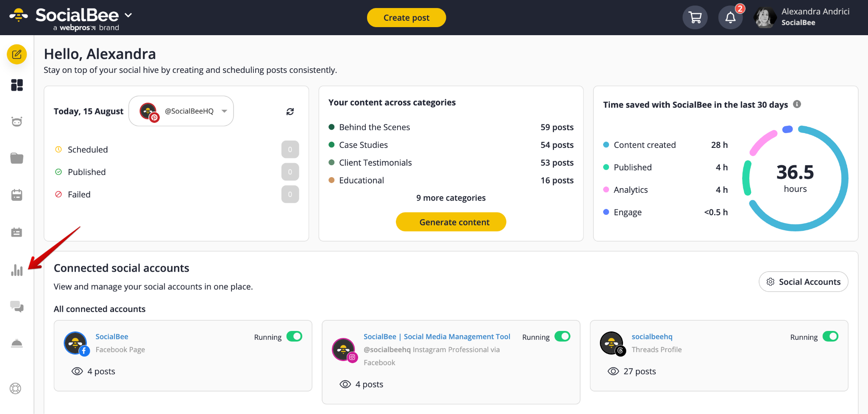Open the AI copilot robot sidebar icon
The image size is (868, 414).
pos(17,122)
